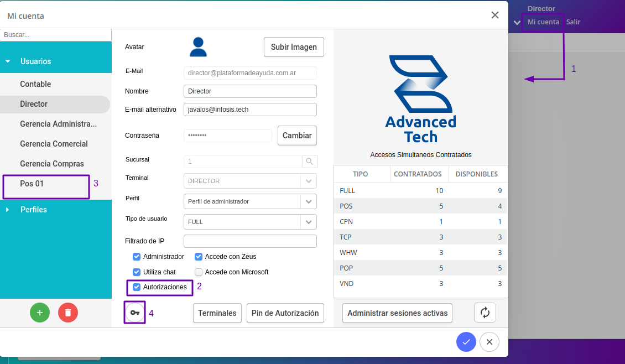Viewport: 625px width, 364px height.
Task: Click the TCP row in table
Action: tap(420, 237)
